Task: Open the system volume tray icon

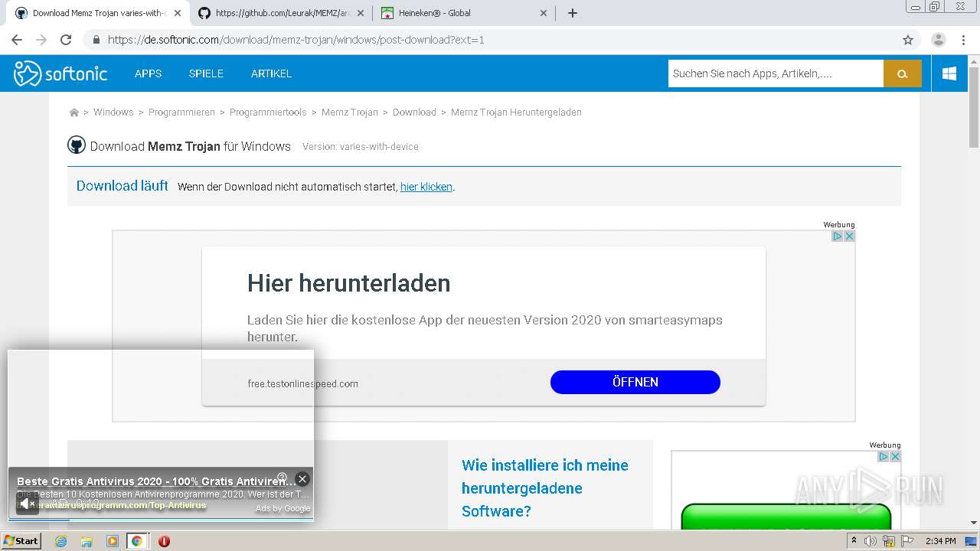Action: point(871,541)
